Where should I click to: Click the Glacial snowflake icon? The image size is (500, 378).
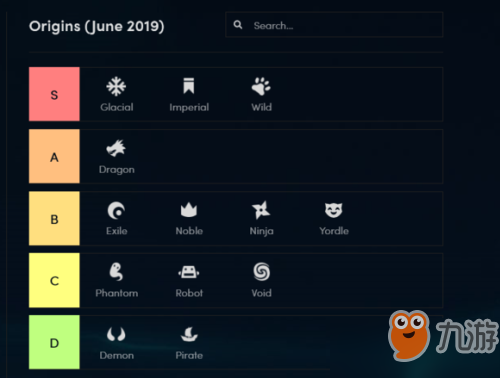(116, 87)
